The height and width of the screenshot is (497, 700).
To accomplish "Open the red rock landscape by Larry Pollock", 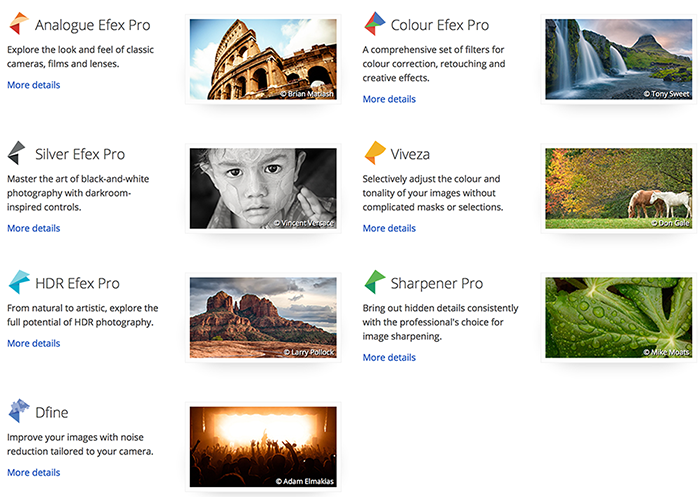I will 263,317.
